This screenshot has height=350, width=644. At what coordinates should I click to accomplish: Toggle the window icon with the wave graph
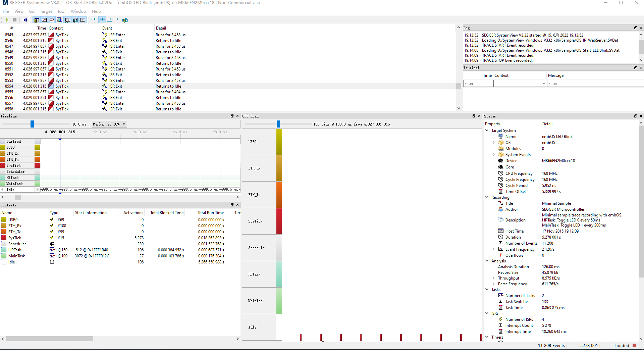(44, 20)
